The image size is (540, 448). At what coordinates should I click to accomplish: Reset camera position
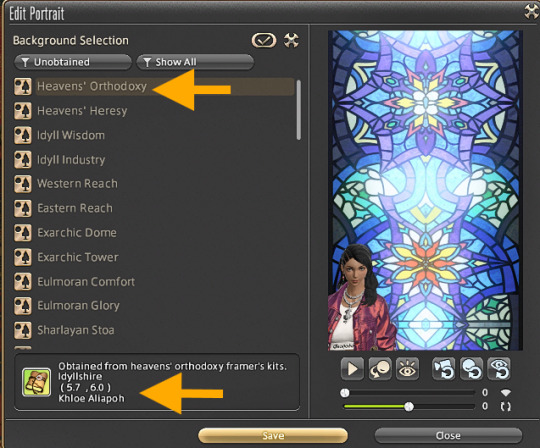(x=444, y=369)
